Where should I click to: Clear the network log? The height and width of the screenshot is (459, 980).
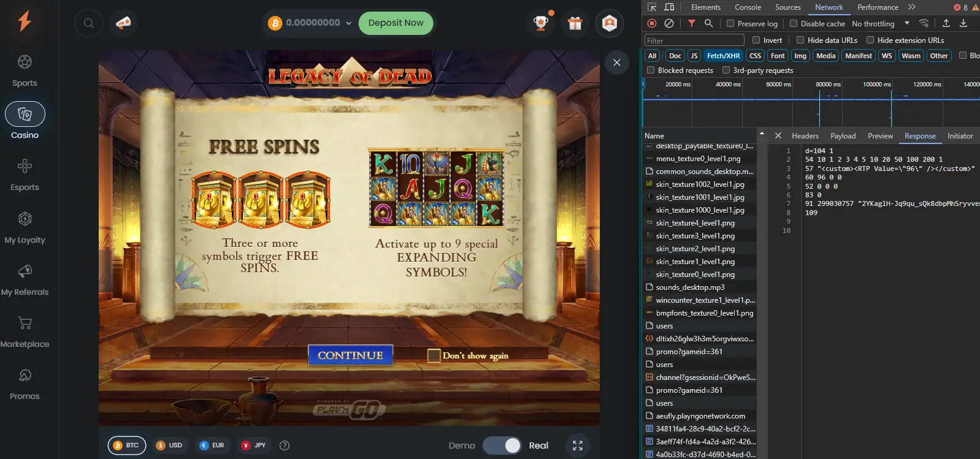click(669, 23)
